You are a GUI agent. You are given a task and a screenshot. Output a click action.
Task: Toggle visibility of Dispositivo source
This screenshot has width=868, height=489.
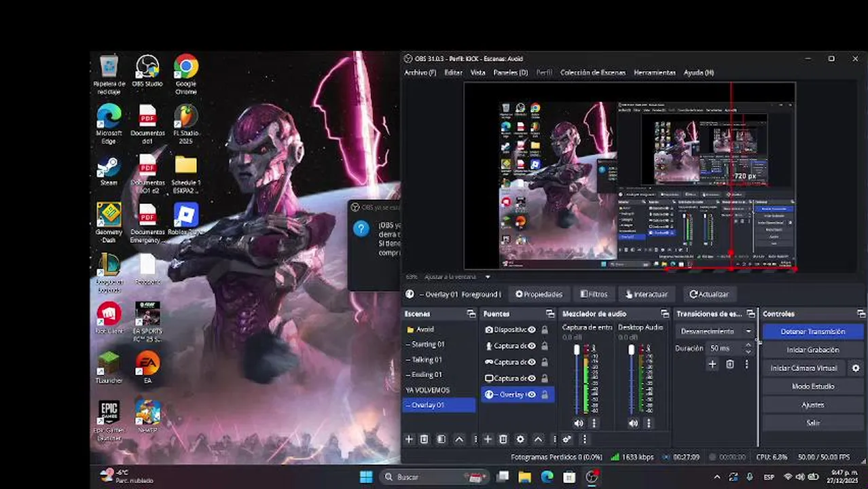click(x=532, y=329)
